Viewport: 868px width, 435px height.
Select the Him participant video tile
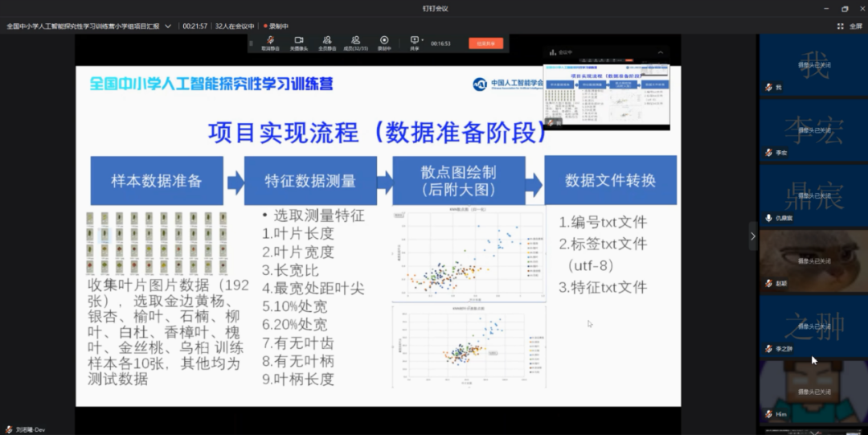point(813,391)
